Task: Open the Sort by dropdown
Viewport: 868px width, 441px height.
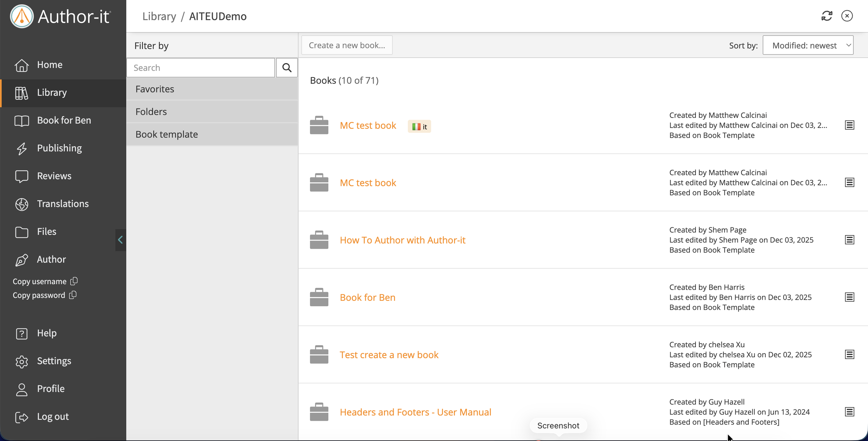Action: coord(808,45)
